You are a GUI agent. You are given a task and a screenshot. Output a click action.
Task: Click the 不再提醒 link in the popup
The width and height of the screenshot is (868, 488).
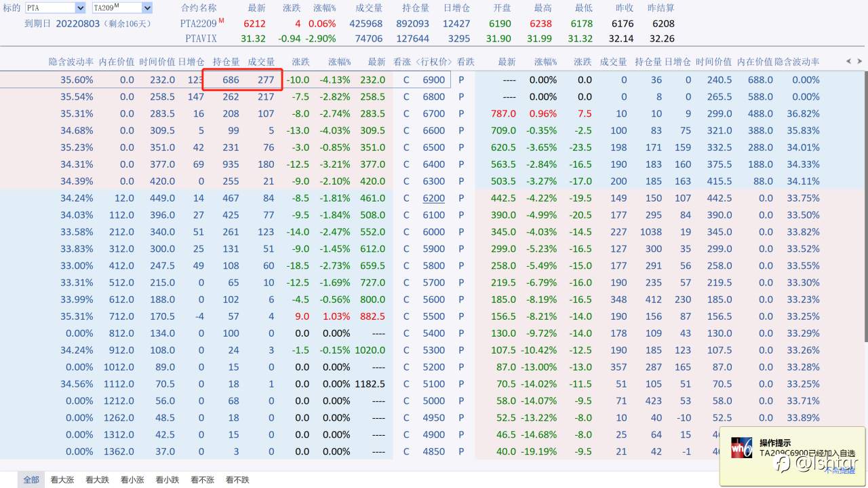pyautogui.click(x=841, y=470)
